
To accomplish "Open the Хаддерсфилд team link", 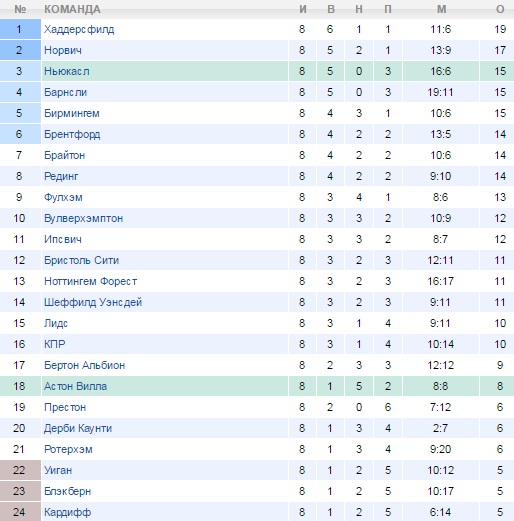I will [x=79, y=29].
